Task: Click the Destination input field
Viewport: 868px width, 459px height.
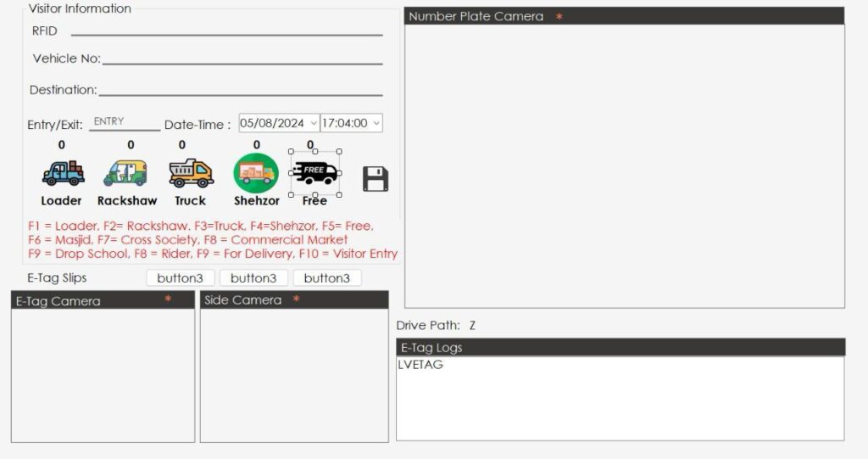Action: pyautogui.click(x=241, y=89)
